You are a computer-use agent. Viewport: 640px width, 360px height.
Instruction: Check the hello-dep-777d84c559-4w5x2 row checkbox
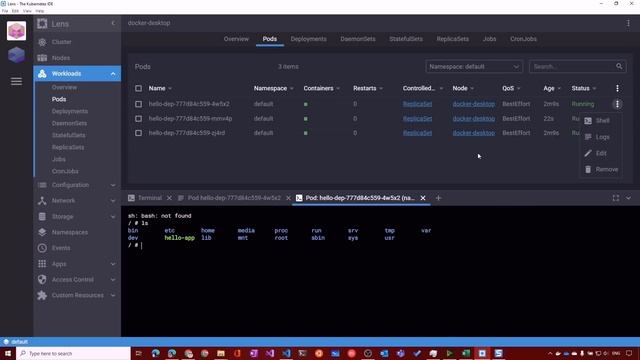pyautogui.click(x=138, y=104)
